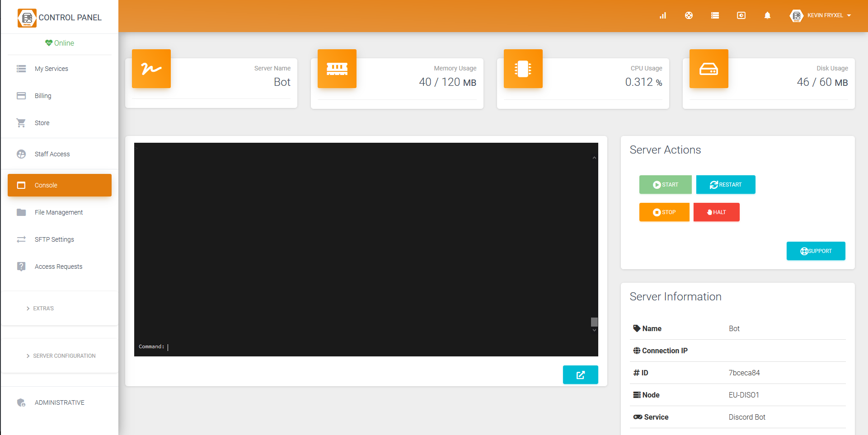Click the Staff Access people icon
The height and width of the screenshot is (435, 868).
[x=21, y=154]
